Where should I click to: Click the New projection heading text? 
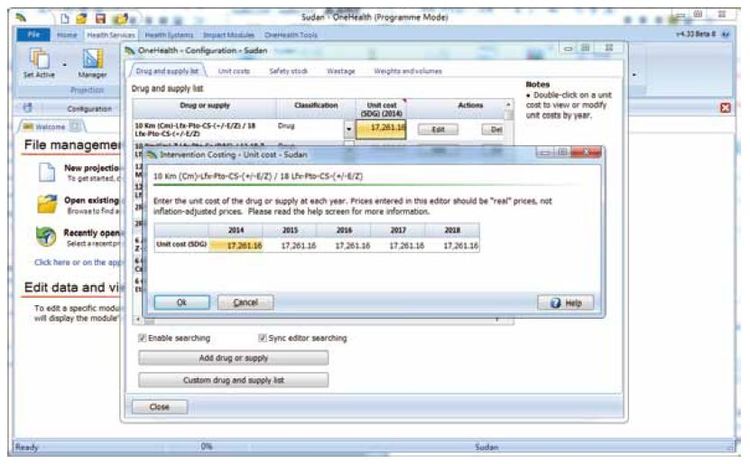click(91, 168)
